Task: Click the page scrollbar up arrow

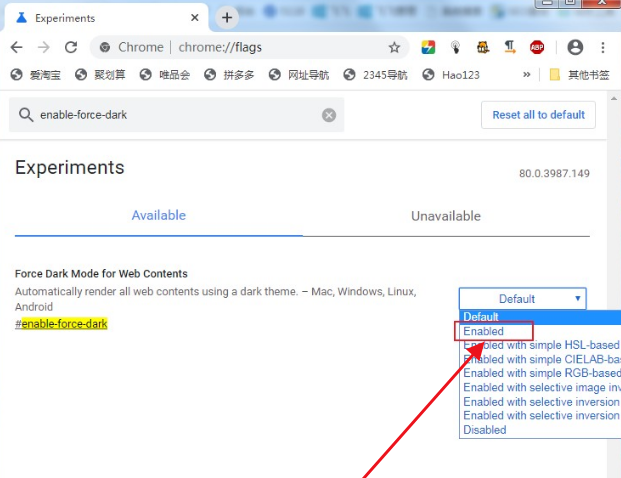Action: click(x=613, y=99)
